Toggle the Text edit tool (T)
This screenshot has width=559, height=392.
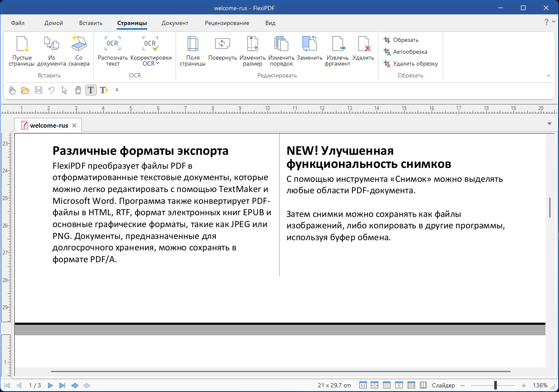click(91, 90)
